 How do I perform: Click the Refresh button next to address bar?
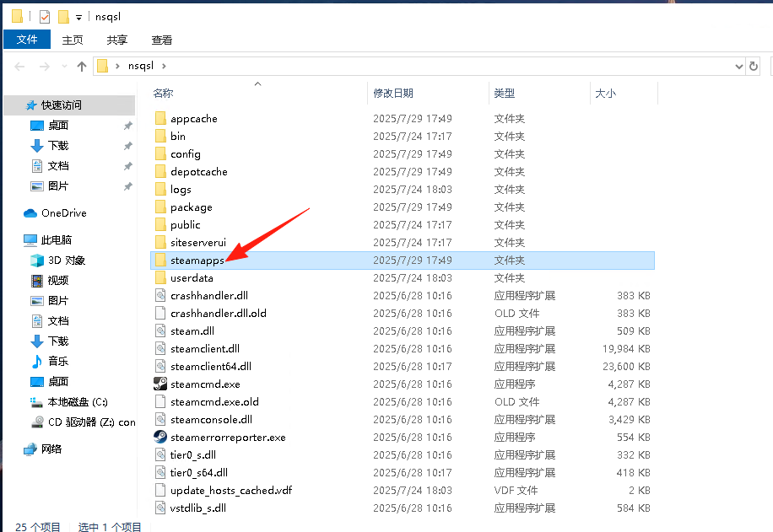754,66
